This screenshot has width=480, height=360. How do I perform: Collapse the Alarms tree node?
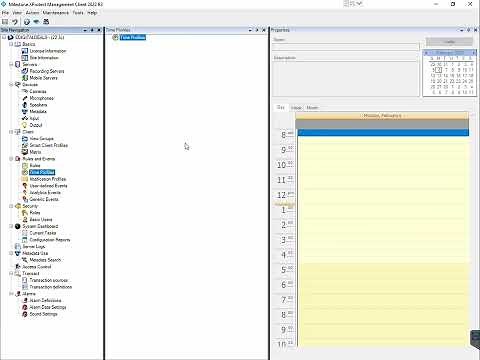[11, 294]
